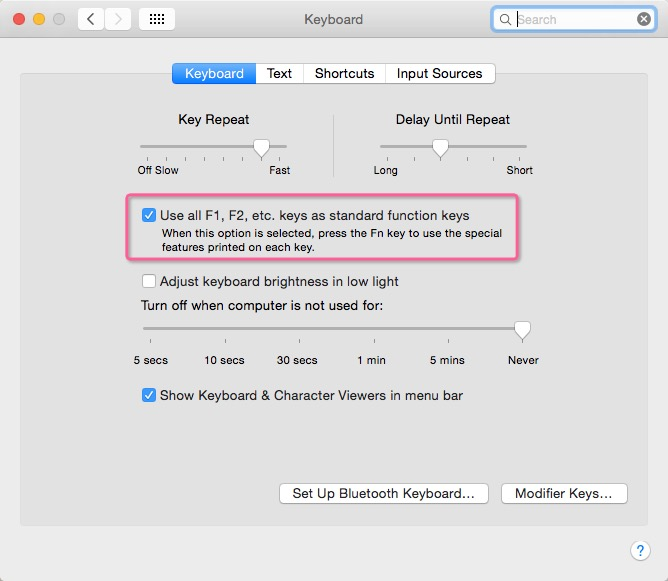The height and width of the screenshot is (581, 668).
Task: Click the magnifying glass search icon
Action: 505,20
